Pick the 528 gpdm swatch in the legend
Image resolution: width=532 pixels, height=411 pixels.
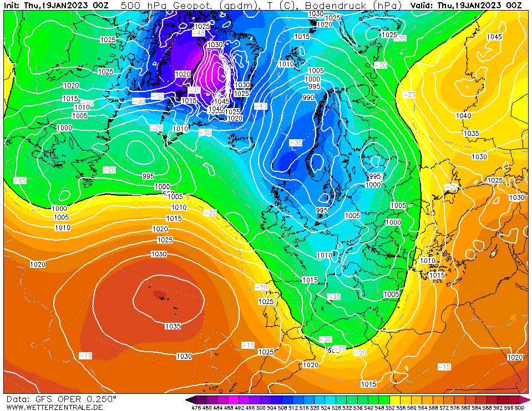pos(341,400)
